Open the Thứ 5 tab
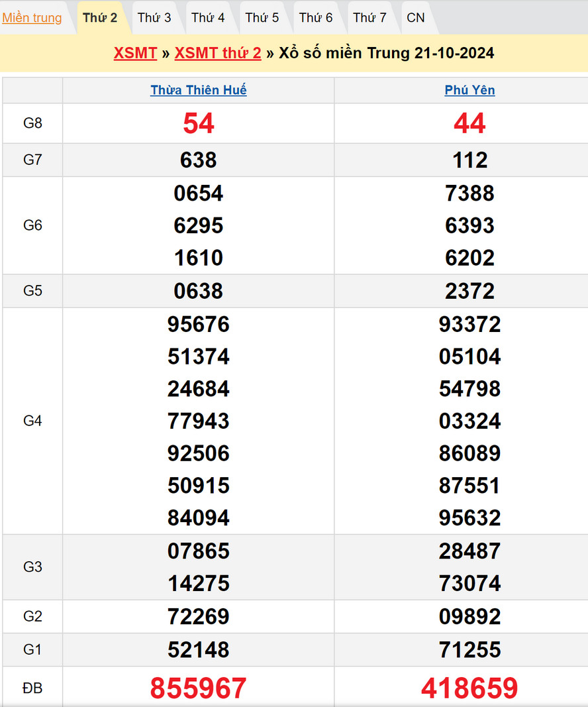This screenshot has height=707, width=588. point(262,18)
